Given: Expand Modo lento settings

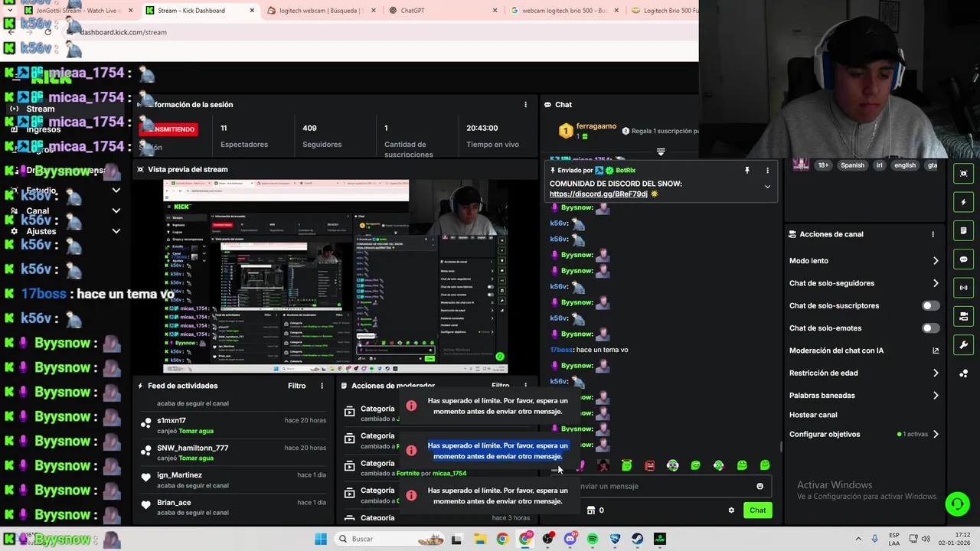Looking at the screenshot, I should click(x=936, y=261).
